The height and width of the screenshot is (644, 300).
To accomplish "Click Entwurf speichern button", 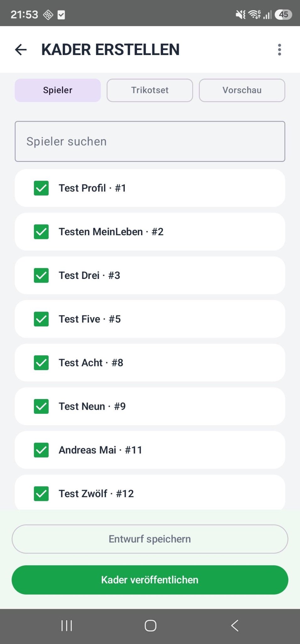I will pos(150,539).
